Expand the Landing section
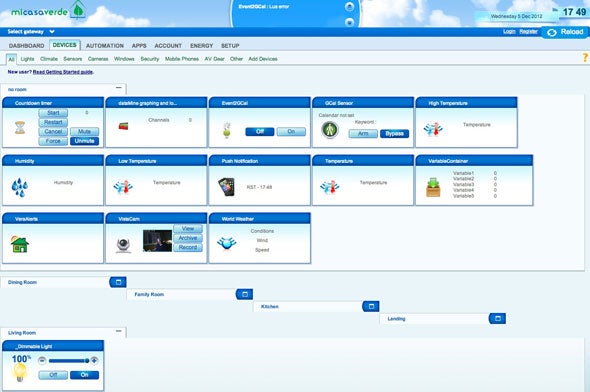This screenshot has width=590, height=392. [x=497, y=319]
